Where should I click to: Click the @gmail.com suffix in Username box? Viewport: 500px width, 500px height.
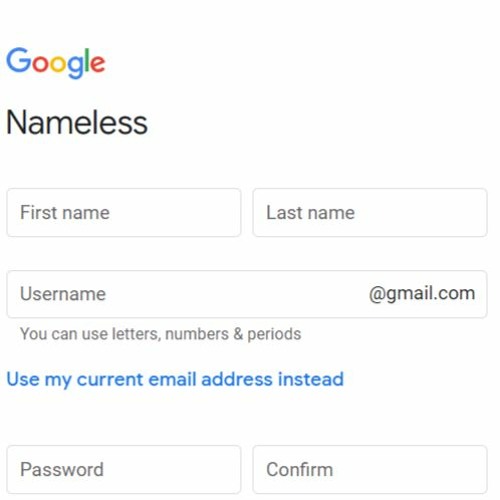(422, 294)
